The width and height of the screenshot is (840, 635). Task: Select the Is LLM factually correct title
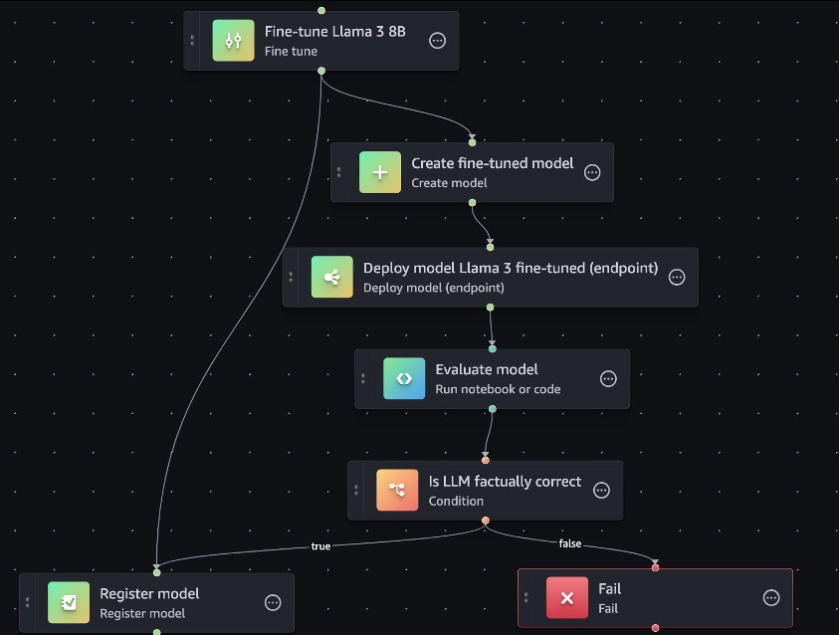[505, 482]
